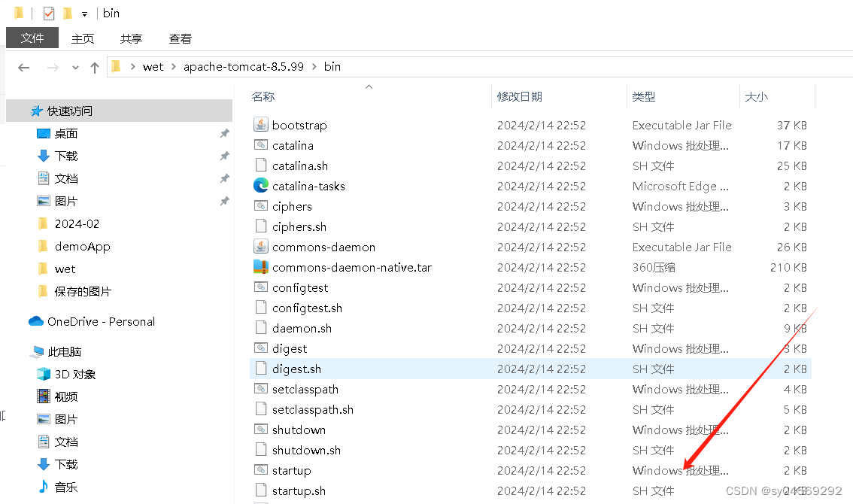Open the wet folder in sidebar

pos(65,269)
